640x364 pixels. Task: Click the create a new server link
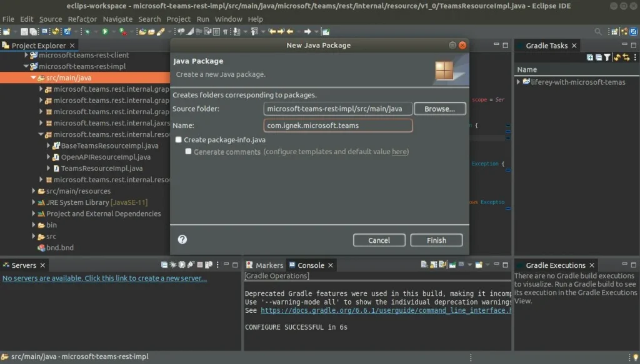tap(104, 278)
